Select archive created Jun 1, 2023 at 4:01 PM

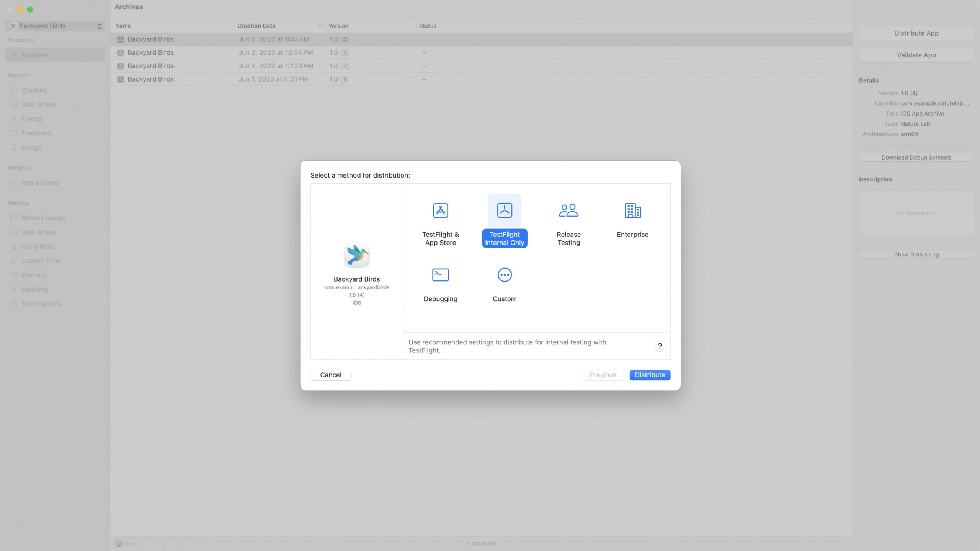(x=481, y=79)
